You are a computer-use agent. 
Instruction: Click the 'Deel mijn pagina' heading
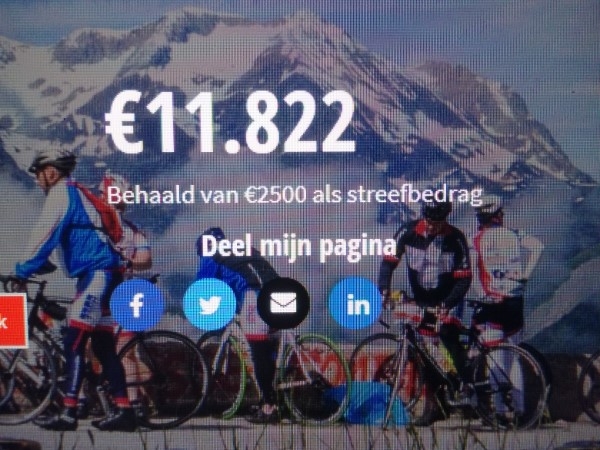coord(298,248)
